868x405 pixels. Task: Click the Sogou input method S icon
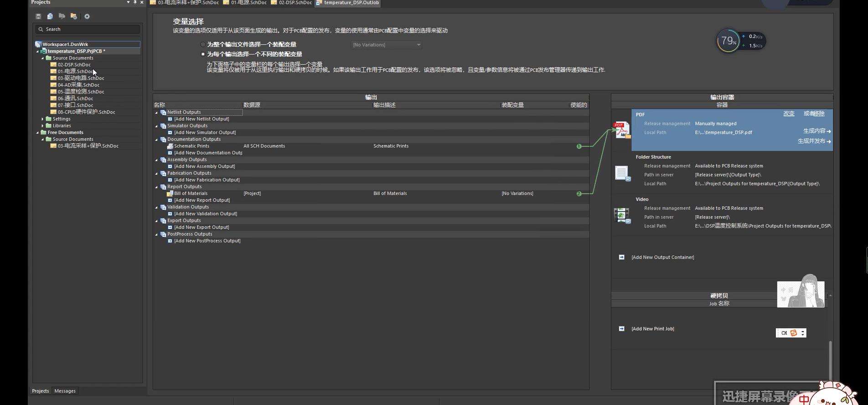coord(794,333)
